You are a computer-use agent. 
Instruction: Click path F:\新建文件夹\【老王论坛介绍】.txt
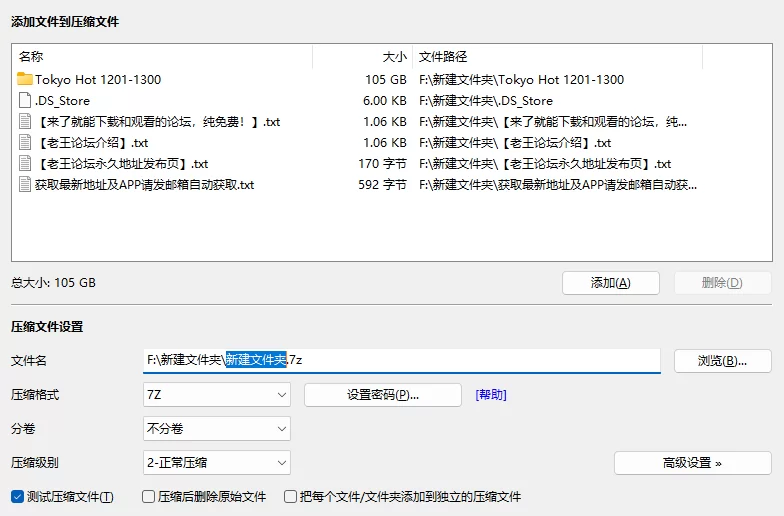coord(515,142)
